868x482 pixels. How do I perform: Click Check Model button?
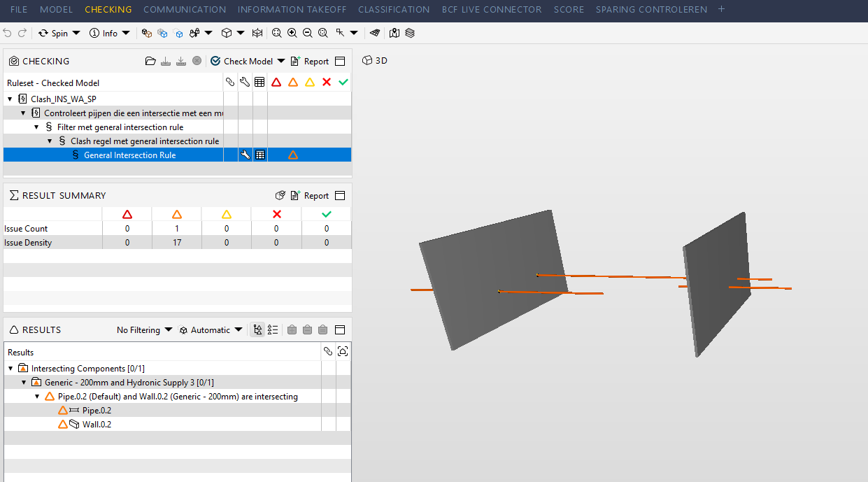click(242, 61)
